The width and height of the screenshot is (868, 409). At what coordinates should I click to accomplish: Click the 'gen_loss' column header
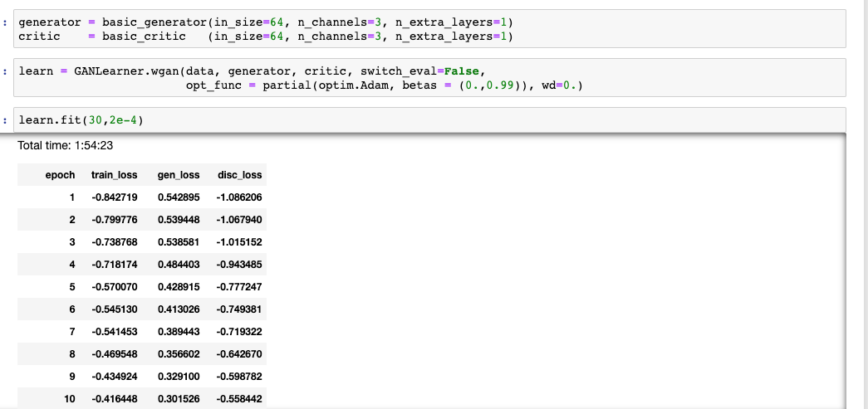(x=179, y=175)
